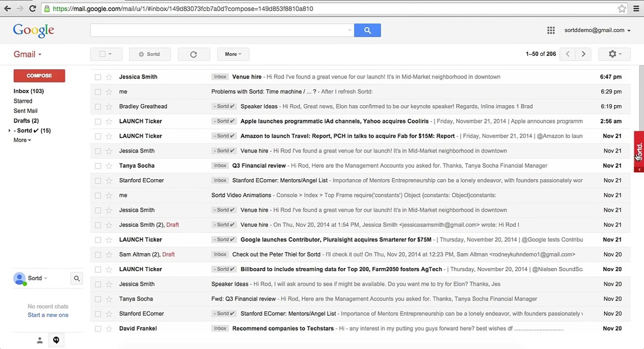Tick the checkbox for Bradley Greathead email
Screen dimensions: 644x349
pos(98,107)
